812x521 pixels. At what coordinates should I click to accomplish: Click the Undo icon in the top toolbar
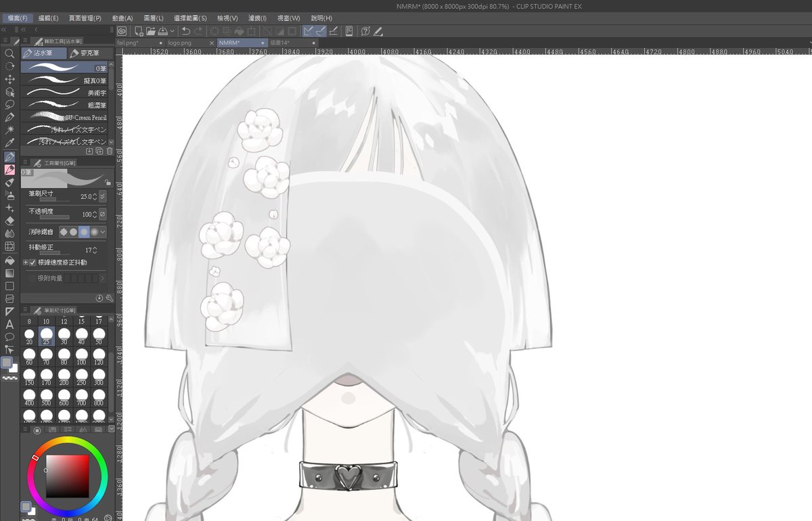(186, 30)
